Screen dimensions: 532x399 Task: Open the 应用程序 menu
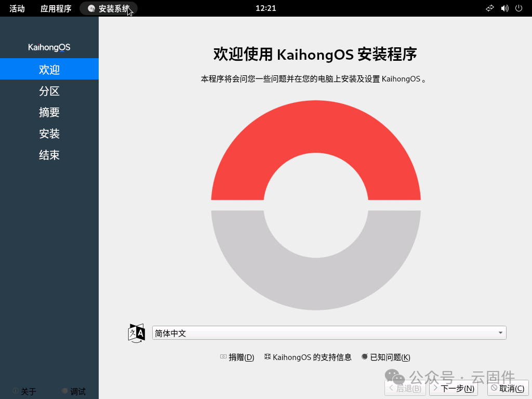tap(56, 8)
